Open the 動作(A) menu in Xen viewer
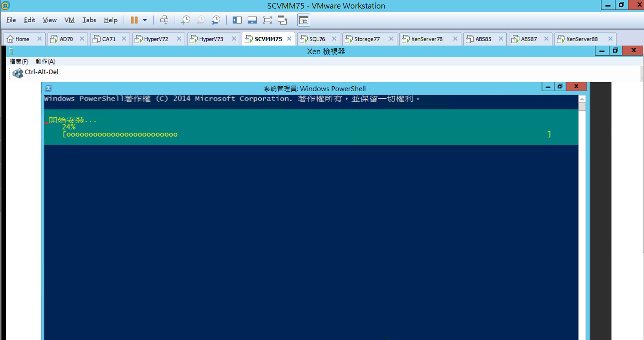The height and width of the screenshot is (340, 644). point(46,62)
